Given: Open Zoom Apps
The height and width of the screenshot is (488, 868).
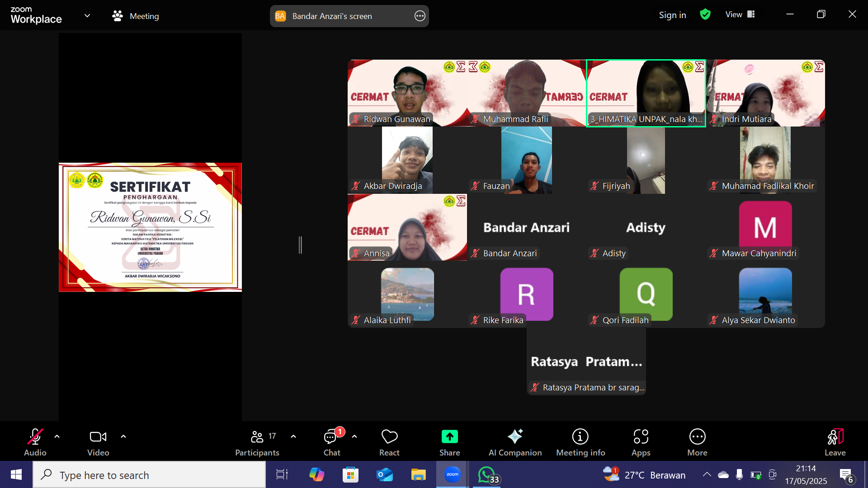Looking at the screenshot, I should pyautogui.click(x=641, y=442).
